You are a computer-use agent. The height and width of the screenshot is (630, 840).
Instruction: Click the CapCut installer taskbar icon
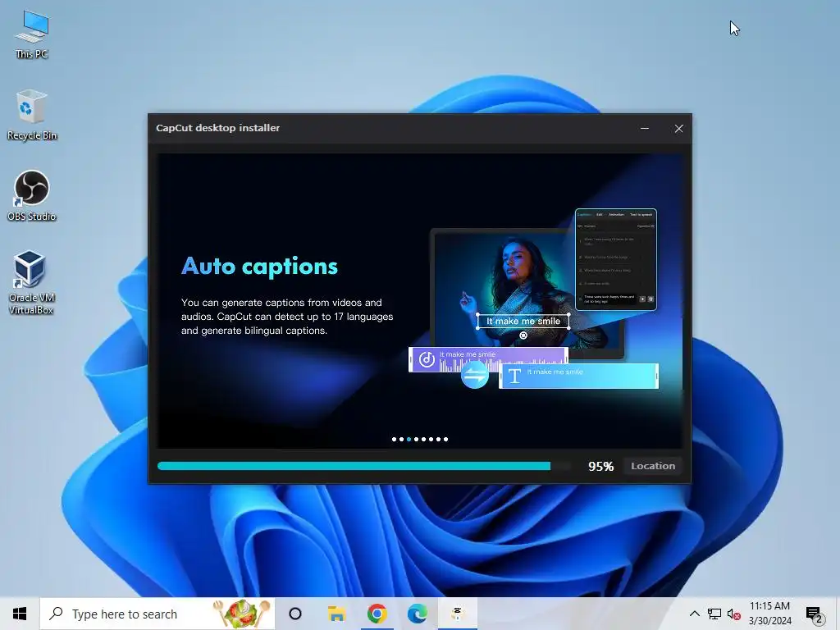[457, 614]
